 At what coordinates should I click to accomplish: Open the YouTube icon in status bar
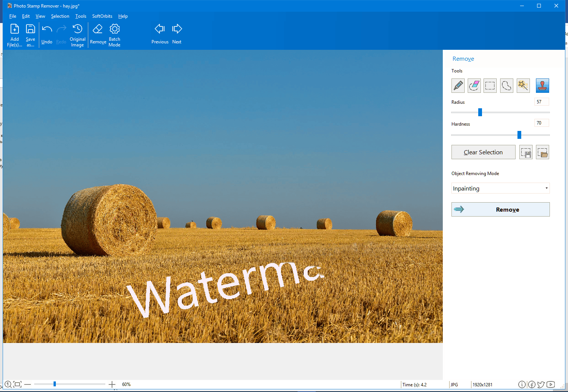(x=551, y=384)
